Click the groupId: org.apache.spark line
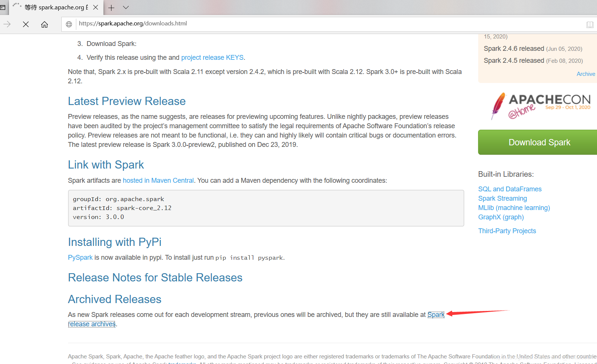 118,199
